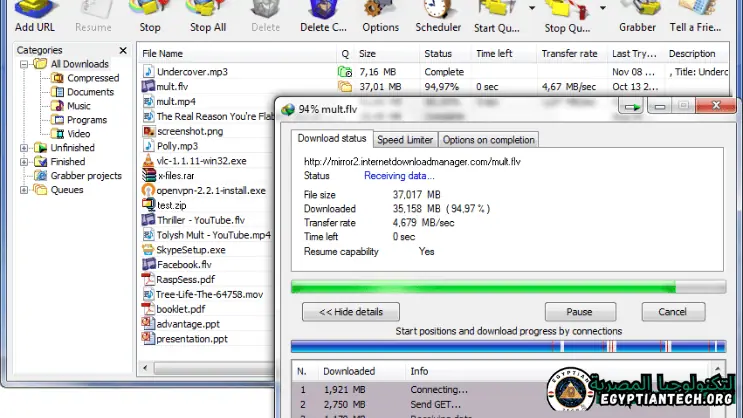Switch to the Download status tab

tap(332, 138)
